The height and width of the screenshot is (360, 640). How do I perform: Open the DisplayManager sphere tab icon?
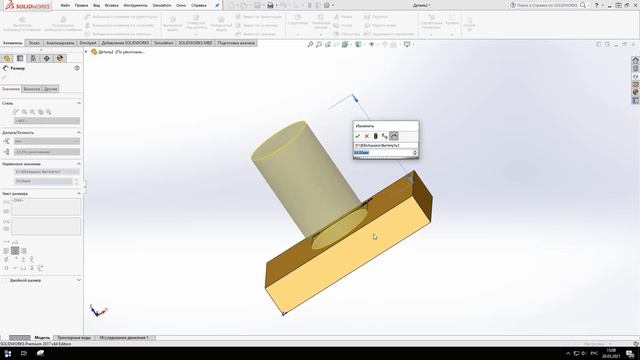[x=60, y=58]
